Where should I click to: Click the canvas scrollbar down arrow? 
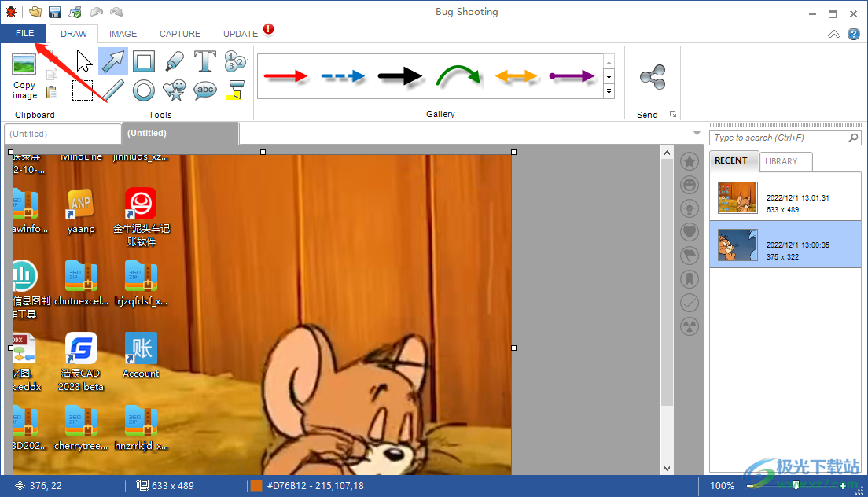[x=667, y=468]
